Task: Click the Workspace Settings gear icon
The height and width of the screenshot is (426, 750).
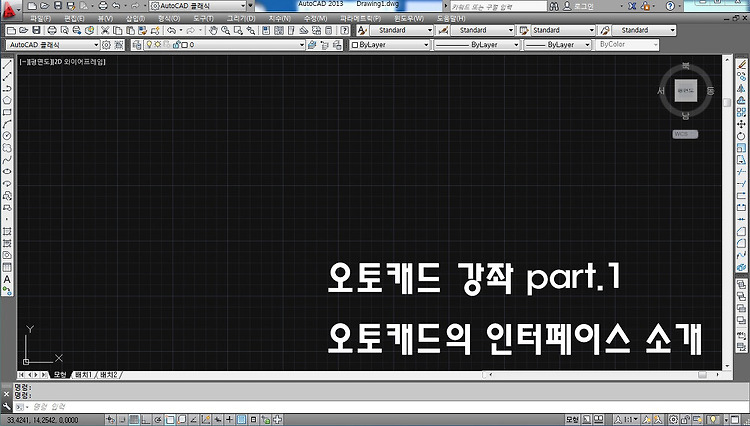Action: click(x=106, y=44)
